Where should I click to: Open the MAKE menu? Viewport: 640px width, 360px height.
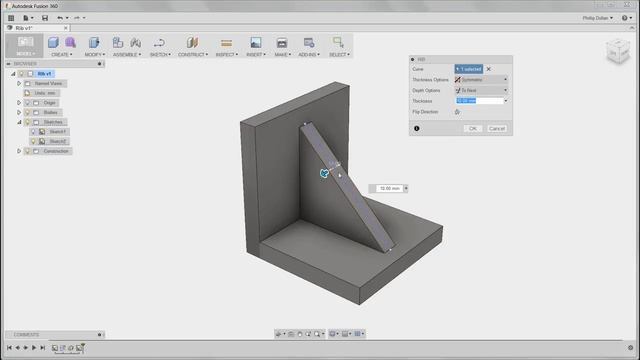point(282,54)
